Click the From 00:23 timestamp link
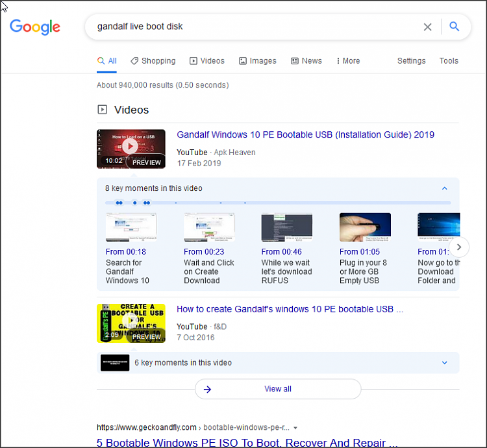 [x=204, y=252]
